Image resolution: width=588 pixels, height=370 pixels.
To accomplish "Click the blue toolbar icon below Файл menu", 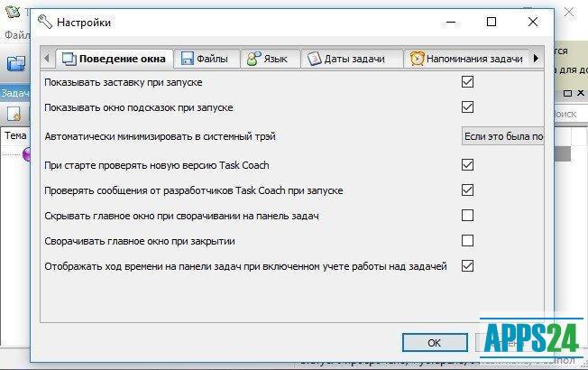I will [x=15, y=63].
